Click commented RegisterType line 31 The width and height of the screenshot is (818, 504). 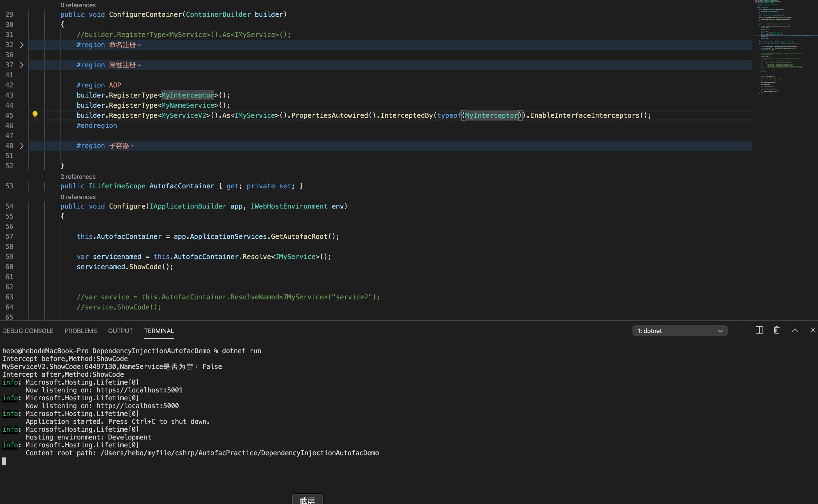[184, 35]
